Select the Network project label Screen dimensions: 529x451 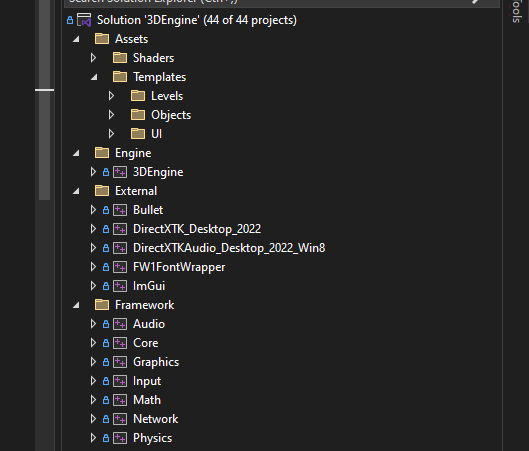pos(156,419)
